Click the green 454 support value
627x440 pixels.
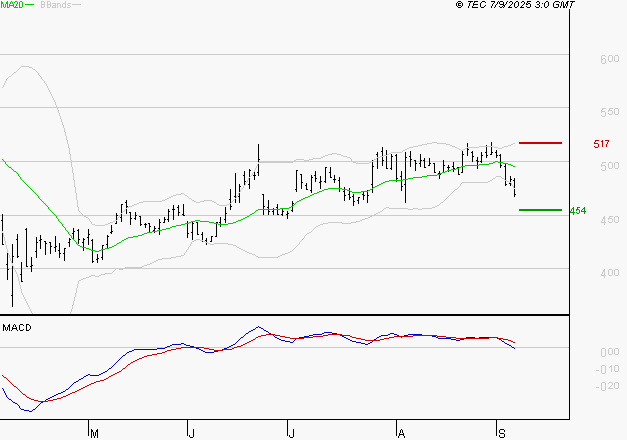pyautogui.click(x=578, y=210)
